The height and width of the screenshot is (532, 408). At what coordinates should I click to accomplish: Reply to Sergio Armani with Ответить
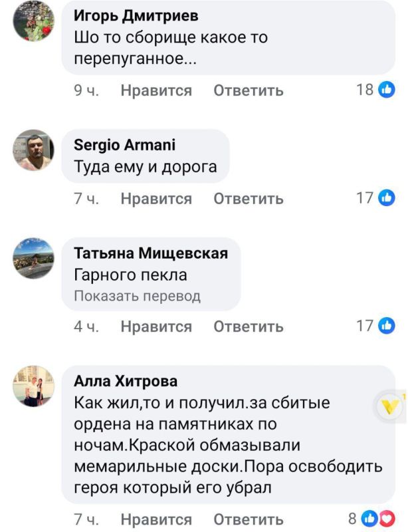pos(247,198)
